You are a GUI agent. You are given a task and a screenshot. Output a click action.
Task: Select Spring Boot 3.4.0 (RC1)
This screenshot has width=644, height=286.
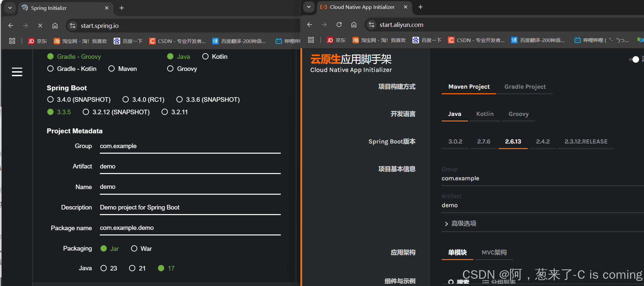pos(144,99)
